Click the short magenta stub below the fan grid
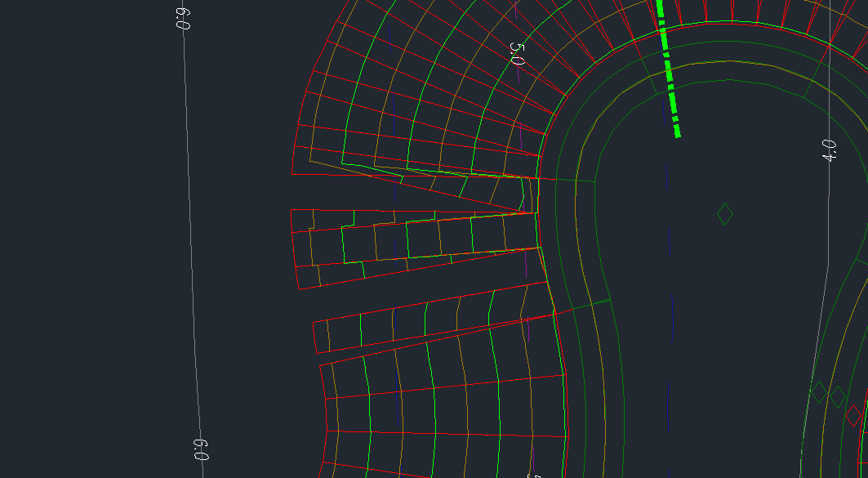Screen dimensions: 868x478 click(526, 266)
